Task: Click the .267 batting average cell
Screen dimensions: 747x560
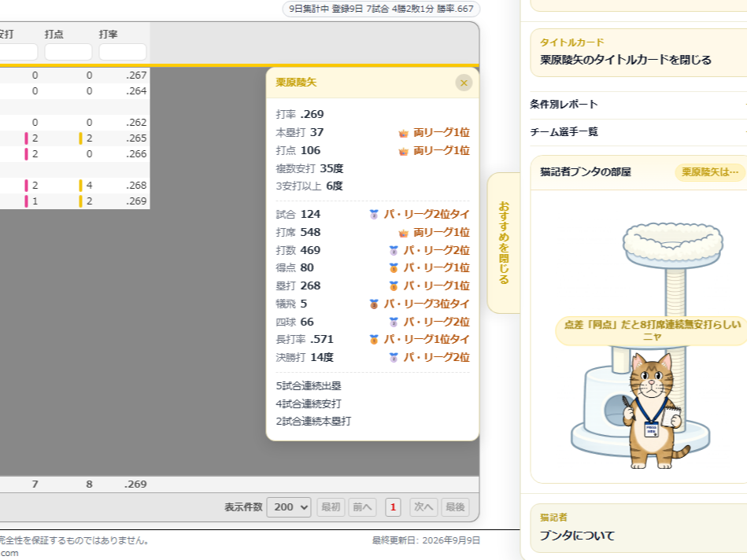Action: tap(136, 76)
